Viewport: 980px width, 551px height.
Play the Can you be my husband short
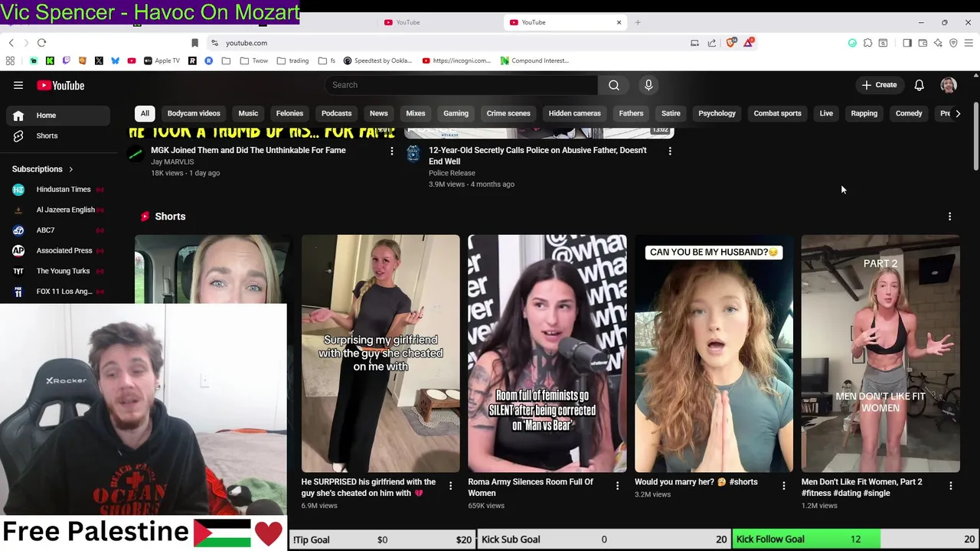(714, 354)
